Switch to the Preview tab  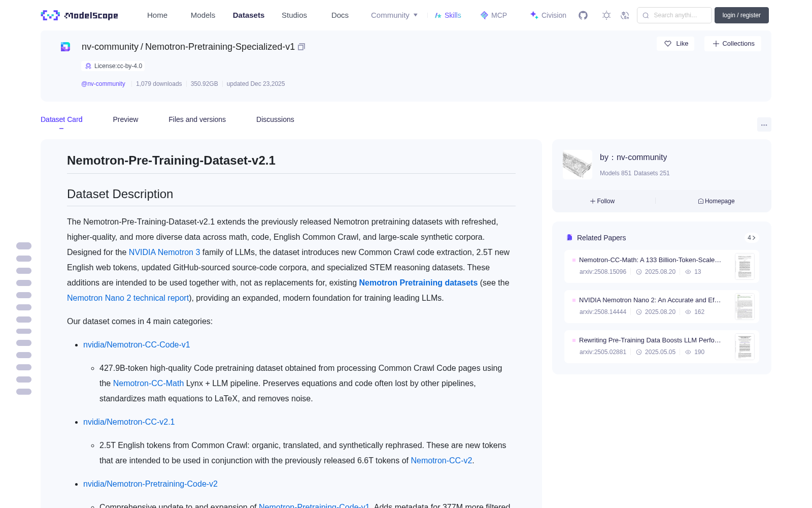(x=125, y=119)
